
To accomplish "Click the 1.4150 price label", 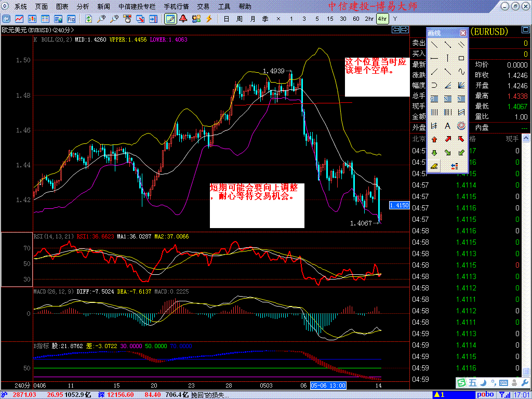I will (400, 205).
